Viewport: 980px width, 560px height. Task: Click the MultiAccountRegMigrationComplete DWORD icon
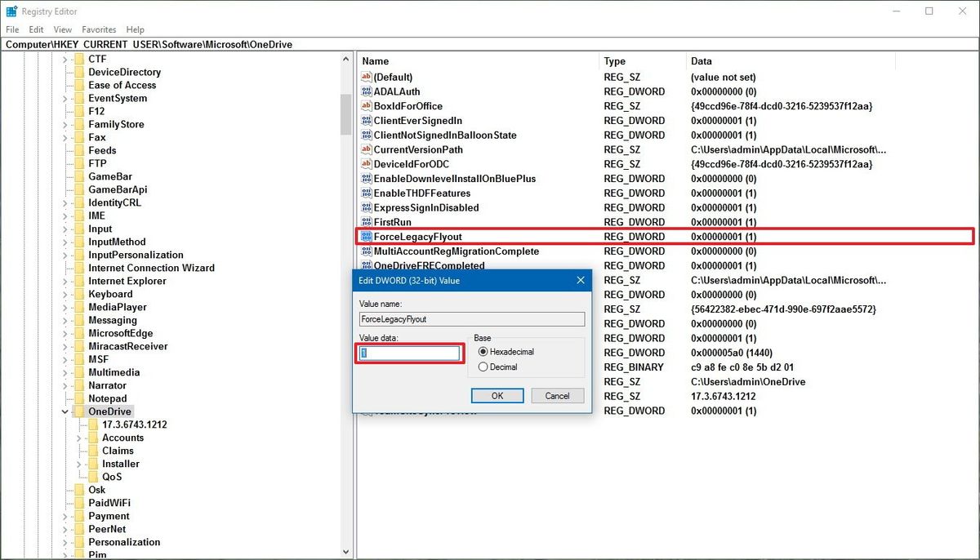[x=367, y=251]
